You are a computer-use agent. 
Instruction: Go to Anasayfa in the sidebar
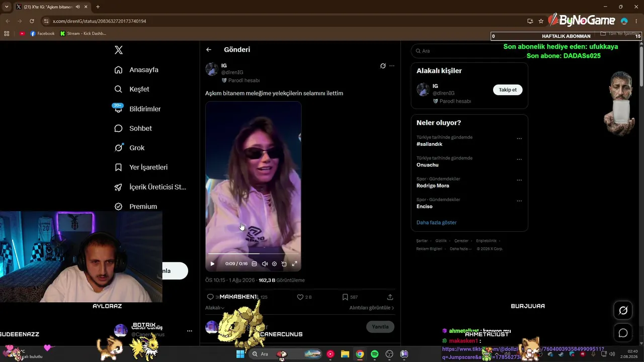136,70
